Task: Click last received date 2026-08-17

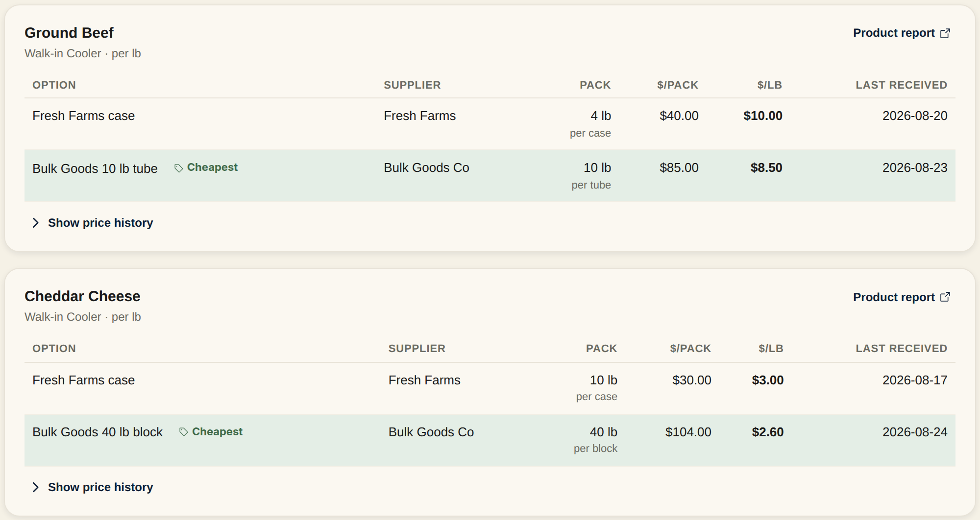Action: point(915,380)
